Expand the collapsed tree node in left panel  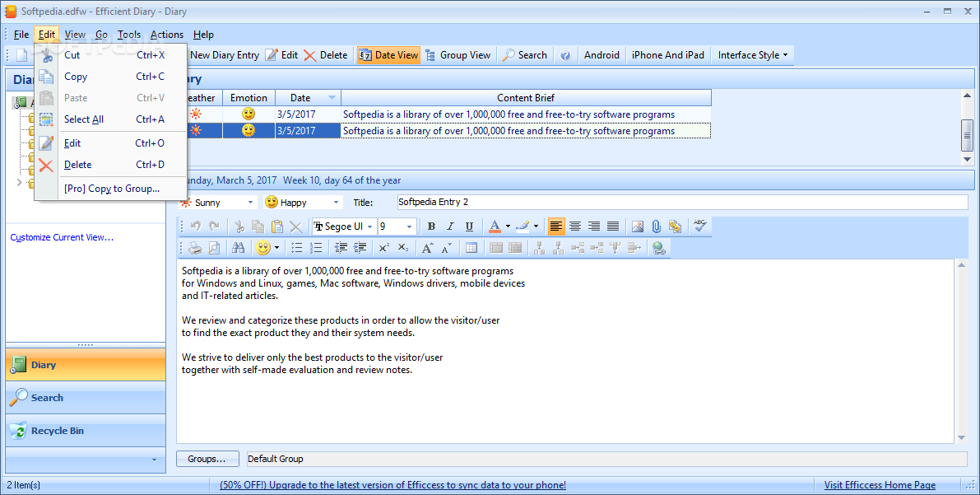[20, 183]
